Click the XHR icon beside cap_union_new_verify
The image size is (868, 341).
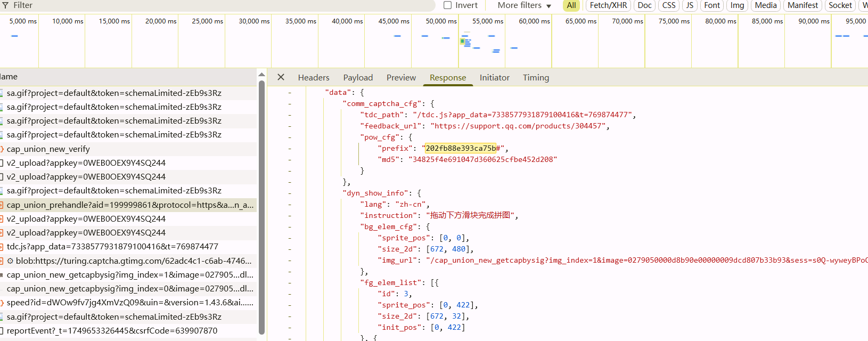[2, 149]
